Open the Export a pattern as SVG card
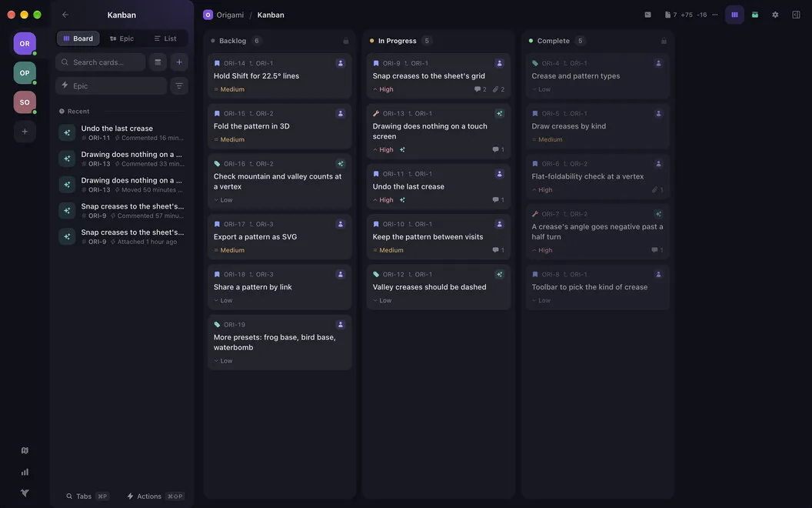812x508 pixels. pos(280,237)
